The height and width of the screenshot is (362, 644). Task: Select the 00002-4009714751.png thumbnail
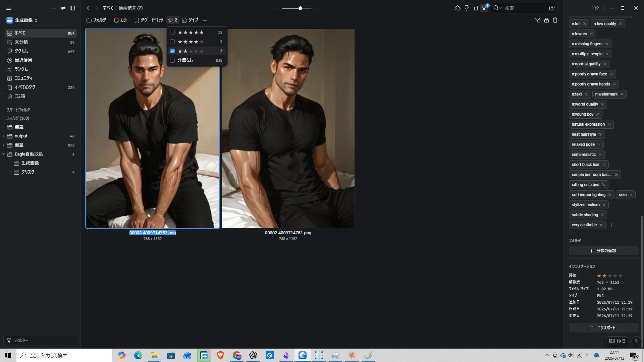[x=288, y=128]
